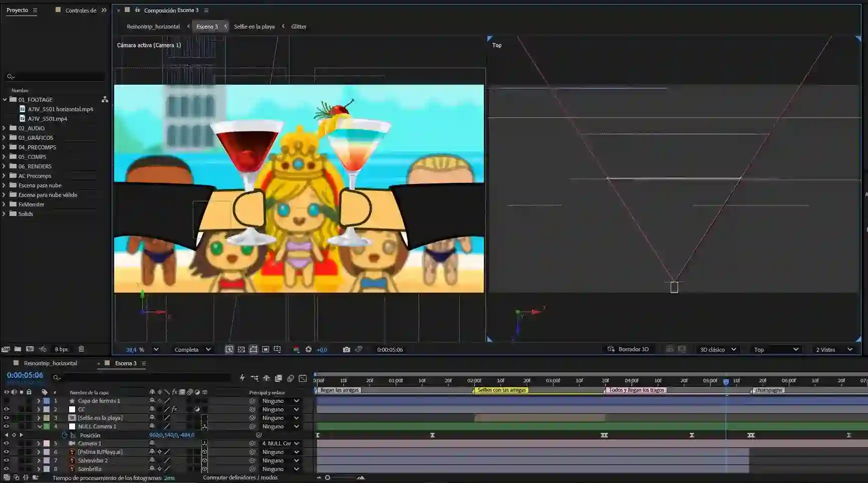Click the lightning live update icon in timeline
This screenshot has width=868, height=483.
[x=242, y=378]
